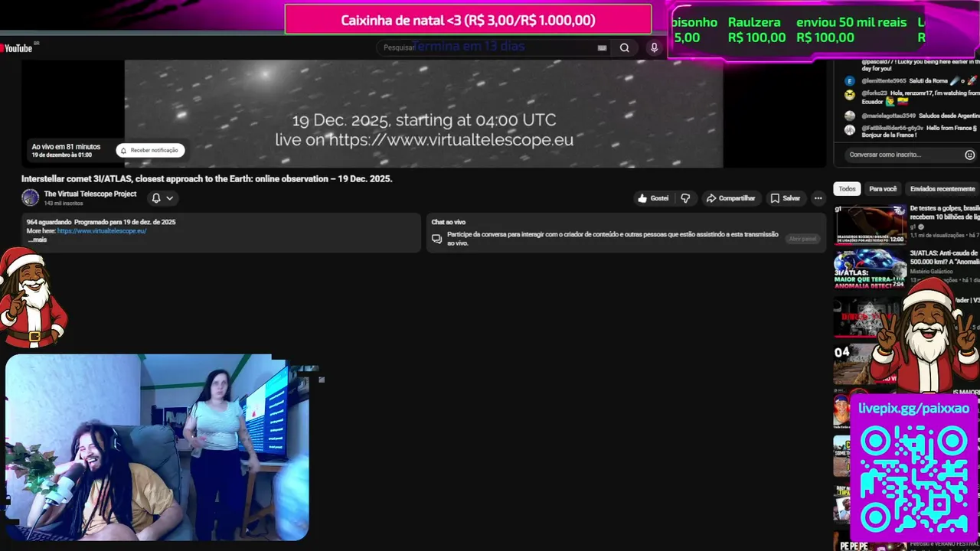Open the YouTube home logo
Image resolution: width=980 pixels, height=551 pixels.
pyautogui.click(x=16, y=48)
